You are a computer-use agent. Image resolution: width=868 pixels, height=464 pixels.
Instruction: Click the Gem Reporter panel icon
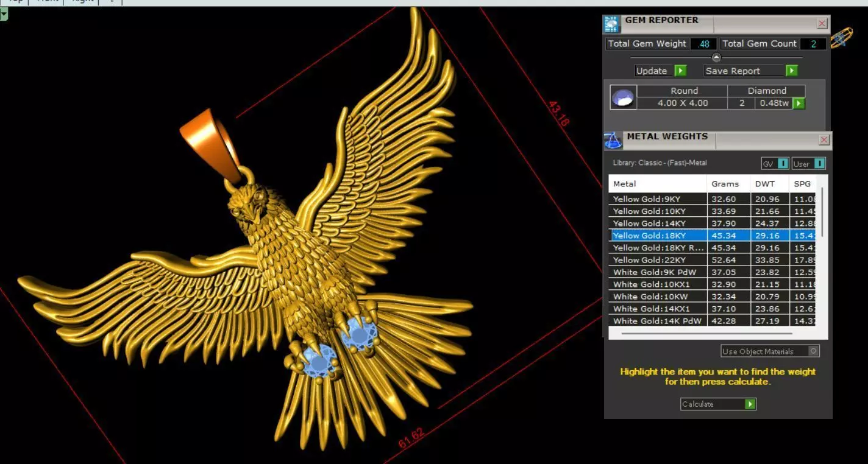click(611, 24)
